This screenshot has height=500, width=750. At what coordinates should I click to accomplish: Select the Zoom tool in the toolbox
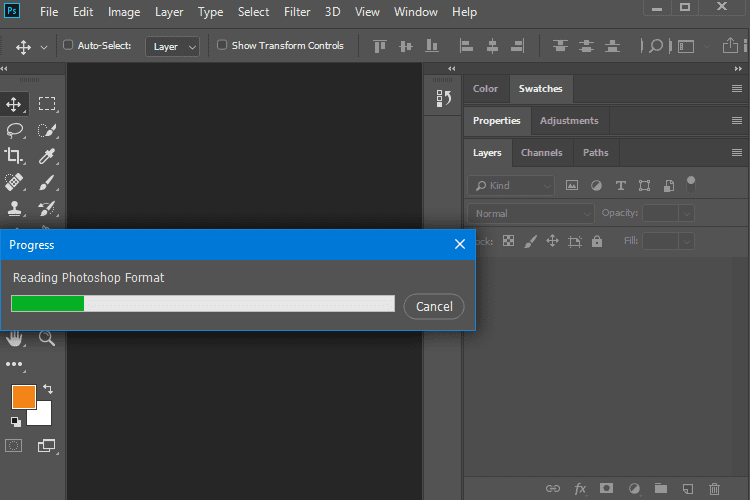[x=47, y=338]
